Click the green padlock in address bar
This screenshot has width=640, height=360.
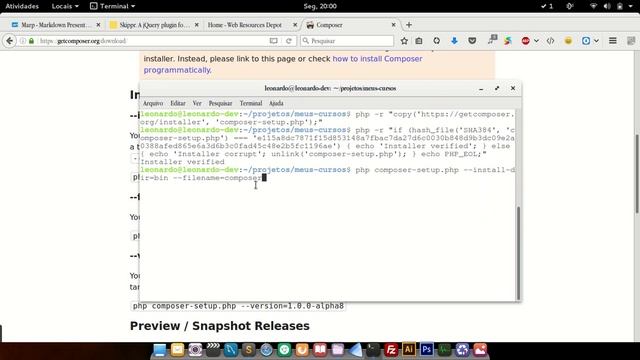point(31,41)
